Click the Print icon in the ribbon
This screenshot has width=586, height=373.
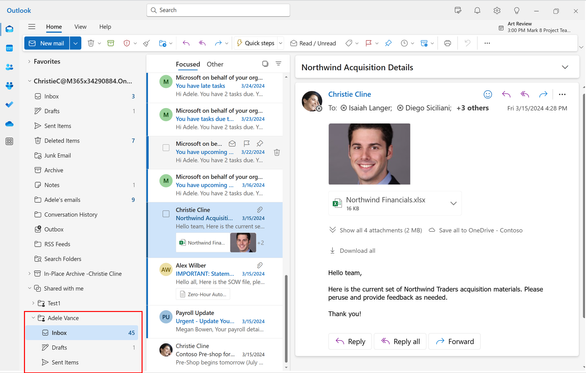click(x=447, y=43)
